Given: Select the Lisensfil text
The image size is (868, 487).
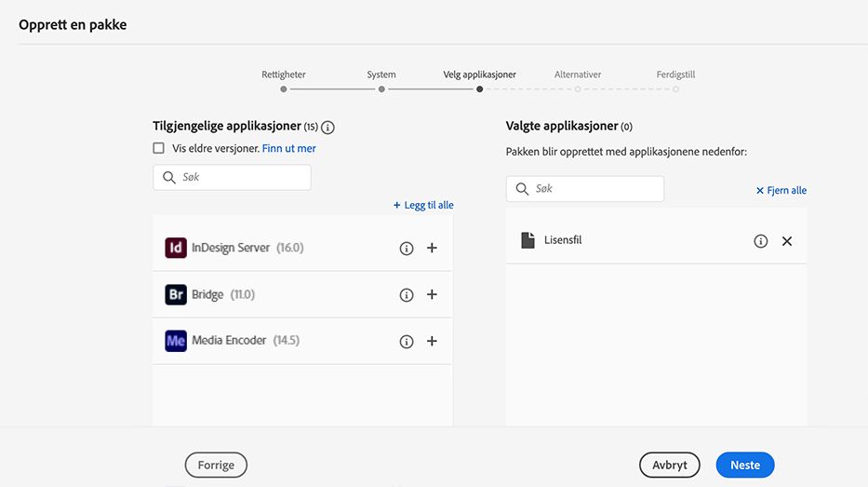Looking at the screenshot, I should click(563, 240).
